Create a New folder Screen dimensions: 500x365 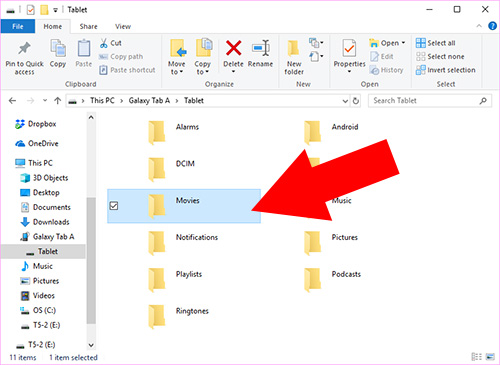tap(294, 57)
